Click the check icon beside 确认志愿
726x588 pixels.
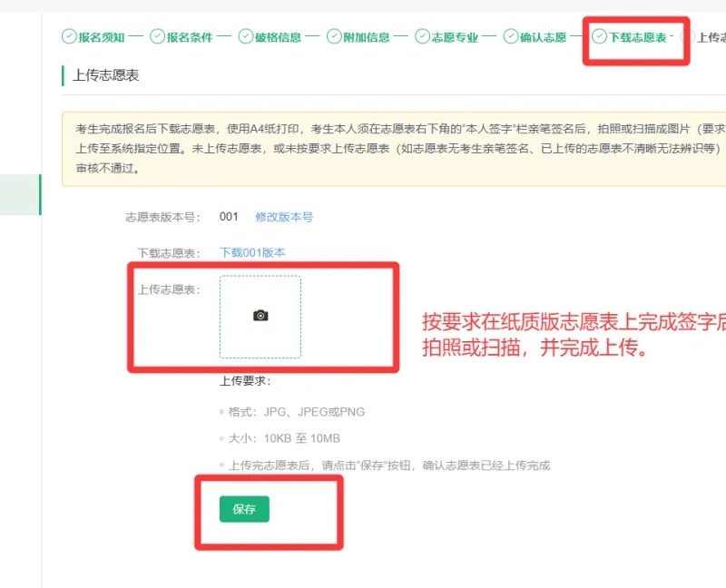click(512, 37)
